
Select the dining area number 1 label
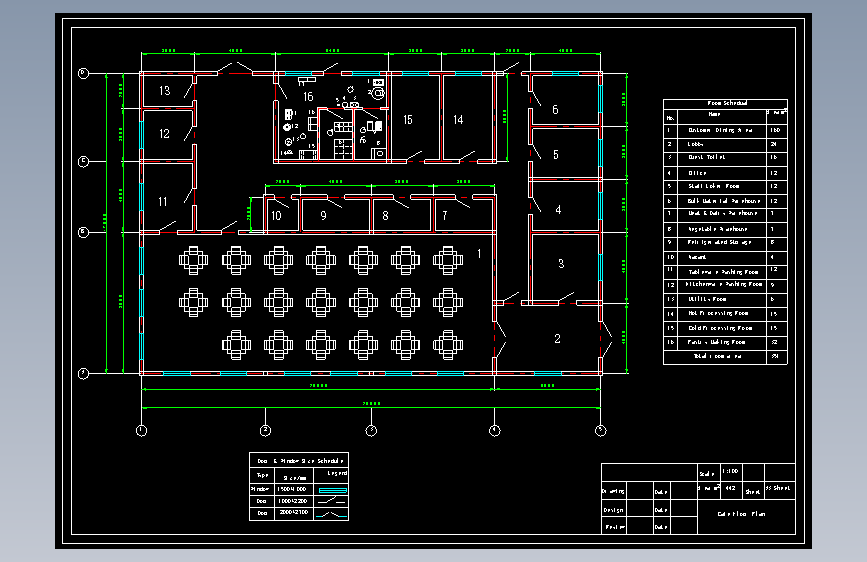click(479, 254)
